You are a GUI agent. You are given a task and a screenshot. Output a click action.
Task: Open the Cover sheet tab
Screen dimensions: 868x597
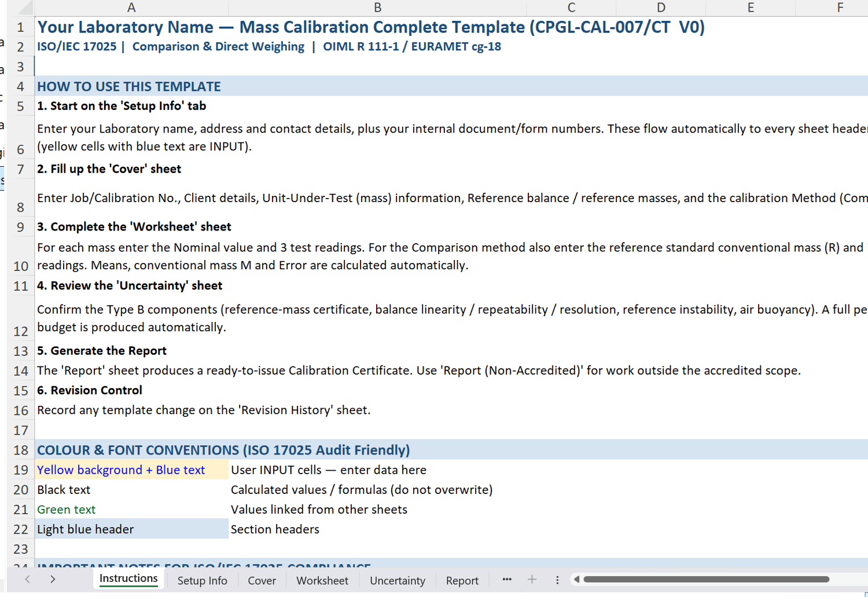(x=262, y=580)
